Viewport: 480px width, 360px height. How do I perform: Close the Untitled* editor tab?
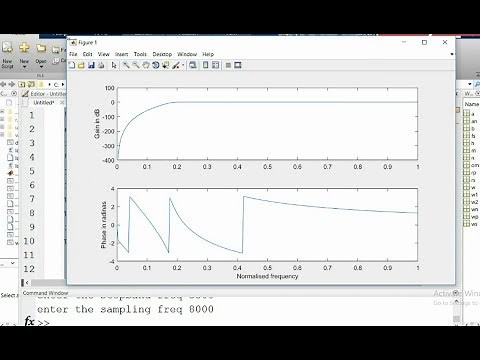click(x=62, y=103)
